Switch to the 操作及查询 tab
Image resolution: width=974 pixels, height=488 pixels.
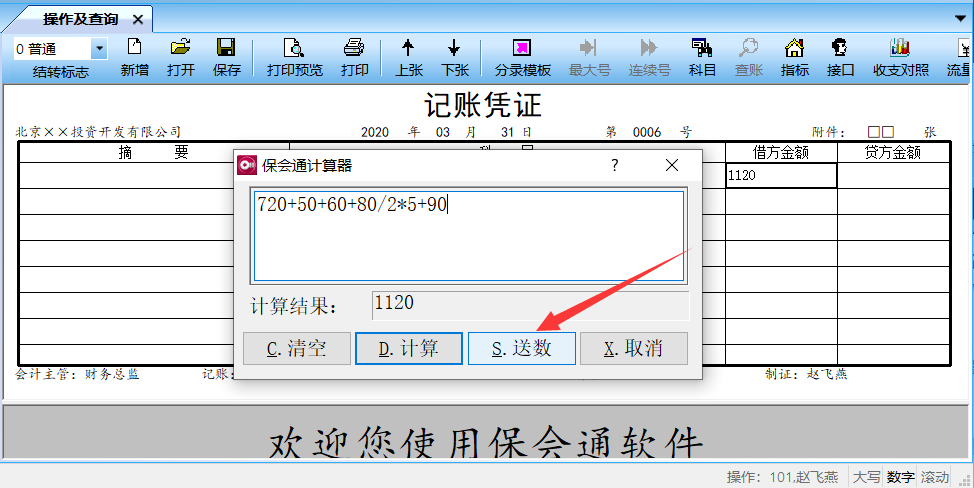pos(80,19)
